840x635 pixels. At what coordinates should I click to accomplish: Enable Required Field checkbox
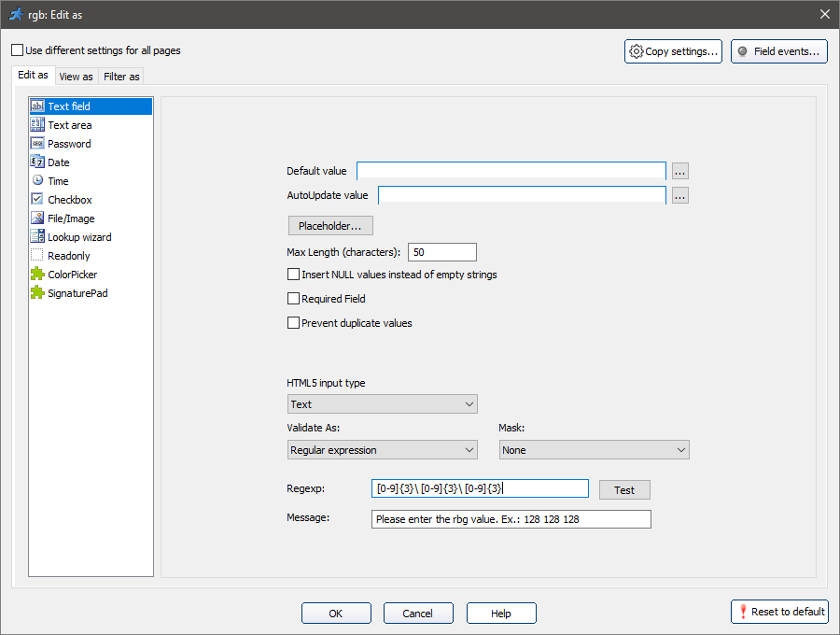[294, 299]
